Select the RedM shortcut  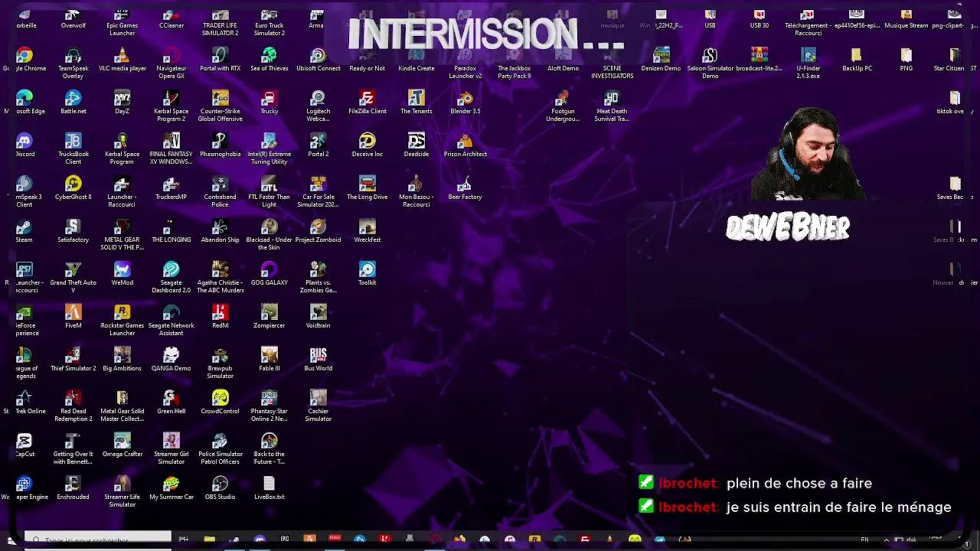(220, 317)
